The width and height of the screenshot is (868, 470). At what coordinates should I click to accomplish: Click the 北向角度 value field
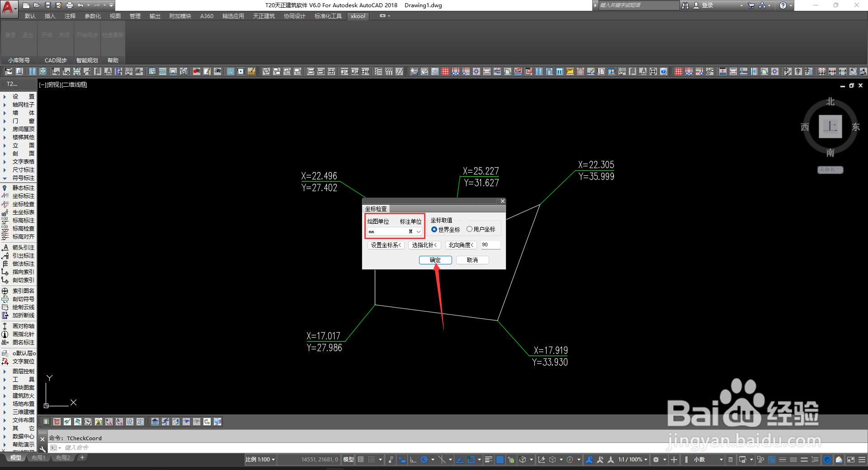(x=491, y=245)
